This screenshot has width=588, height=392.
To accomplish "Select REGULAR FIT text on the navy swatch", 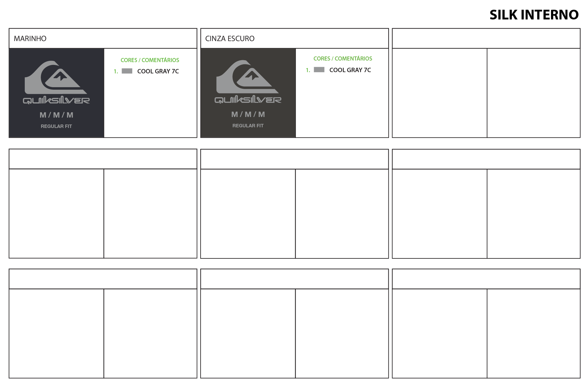I will pos(56,126).
